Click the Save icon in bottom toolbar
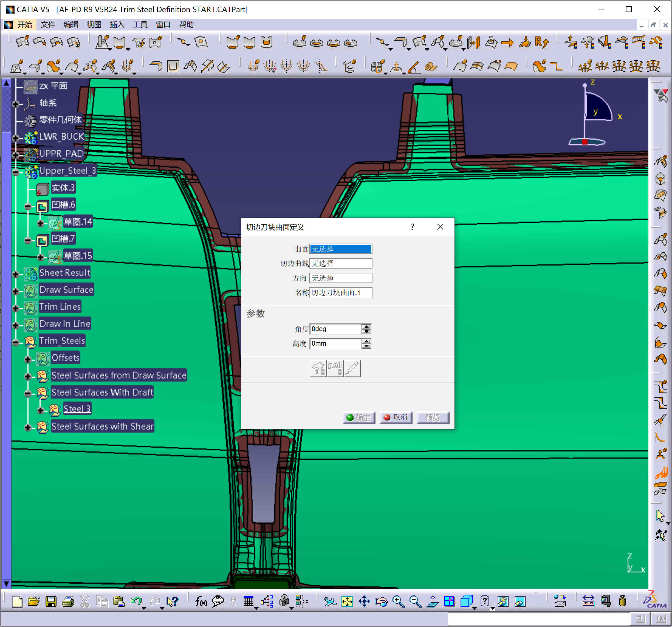The width and height of the screenshot is (672, 627). (51, 602)
